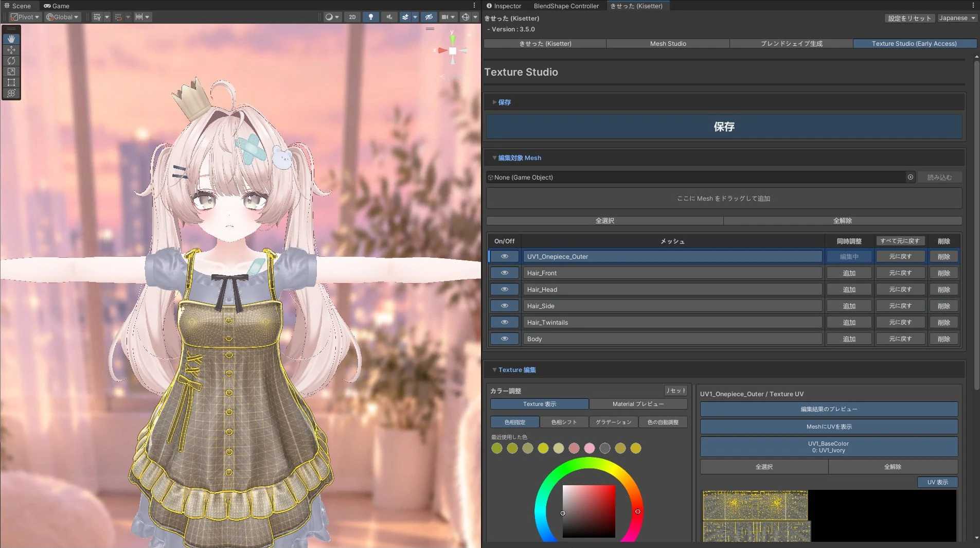Select the Scale tool

[x=11, y=72]
